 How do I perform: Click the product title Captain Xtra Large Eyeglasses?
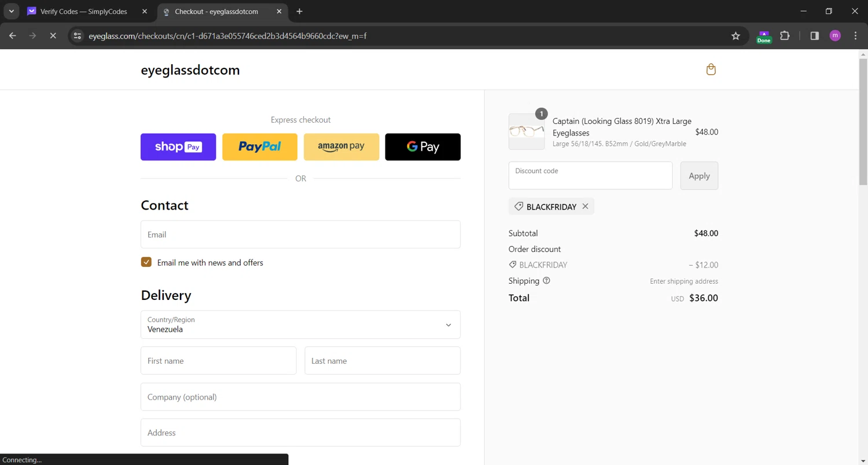(x=622, y=127)
